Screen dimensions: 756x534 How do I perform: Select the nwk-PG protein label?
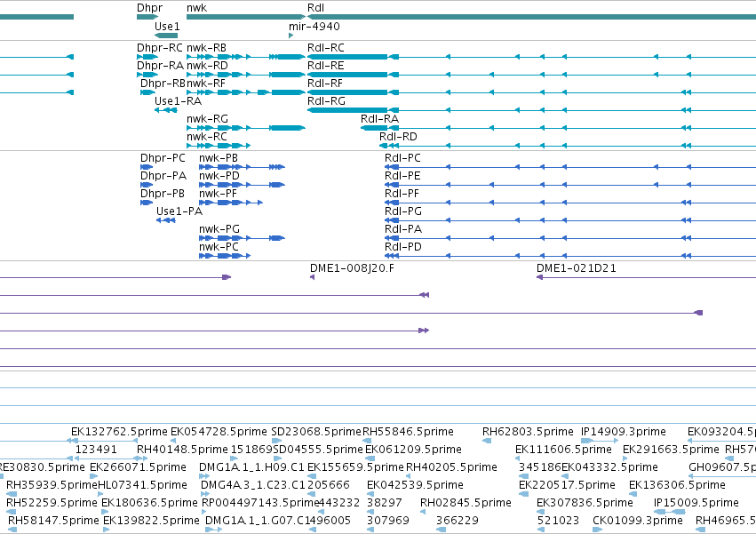(x=219, y=229)
